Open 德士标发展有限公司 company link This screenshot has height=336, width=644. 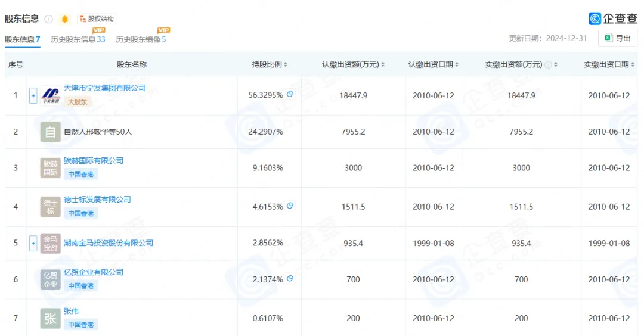[97, 200]
